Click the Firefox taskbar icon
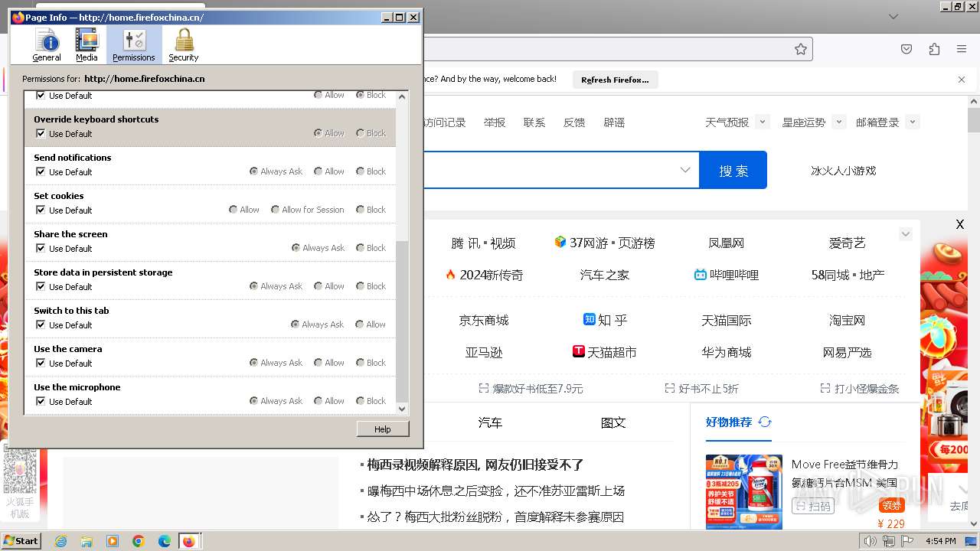 [x=188, y=541]
